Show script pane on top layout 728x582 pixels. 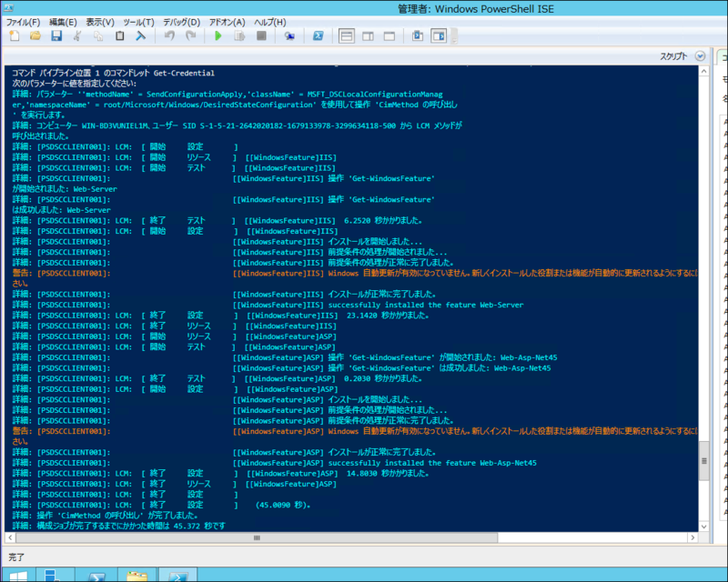(347, 36)
